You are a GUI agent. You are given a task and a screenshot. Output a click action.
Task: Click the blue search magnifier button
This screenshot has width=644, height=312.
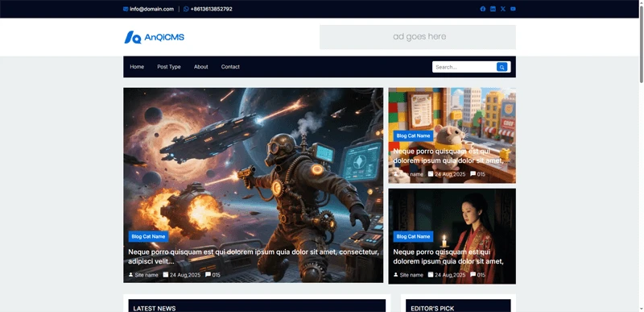(x=502, y=67)
